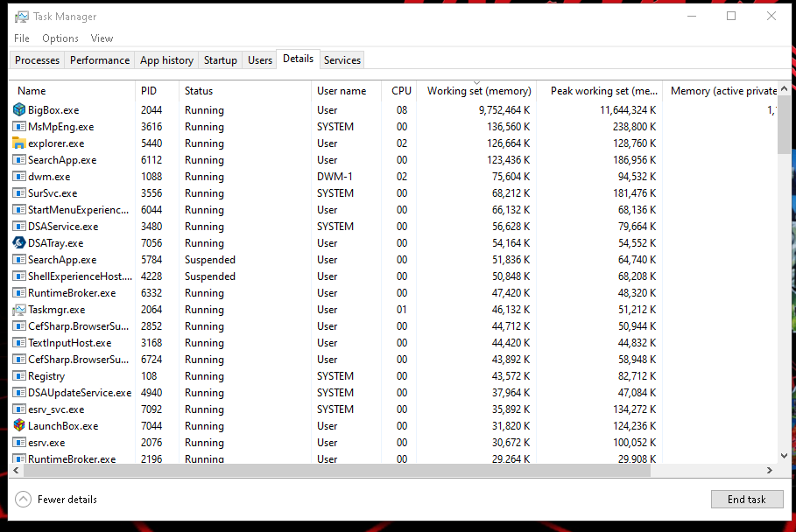Screen dimensions: 796x532
Task: Select the dwm.exe process name
Action: [49, 177]
